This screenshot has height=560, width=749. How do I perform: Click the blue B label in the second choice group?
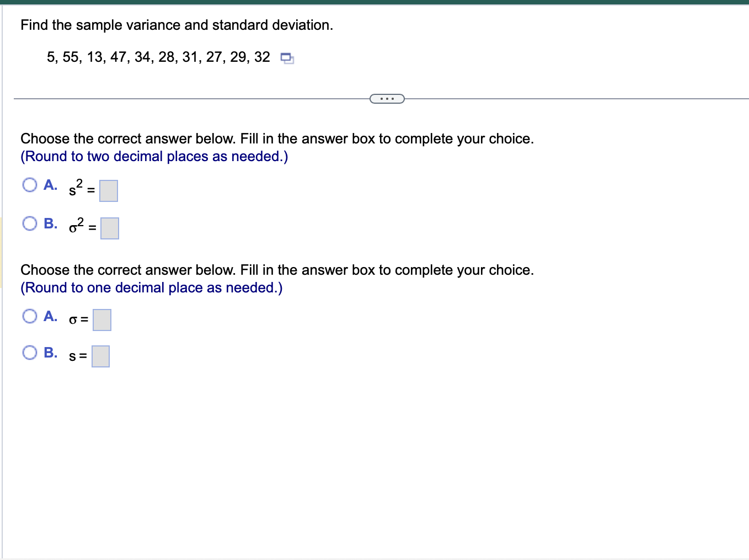(x=50, y=352)
